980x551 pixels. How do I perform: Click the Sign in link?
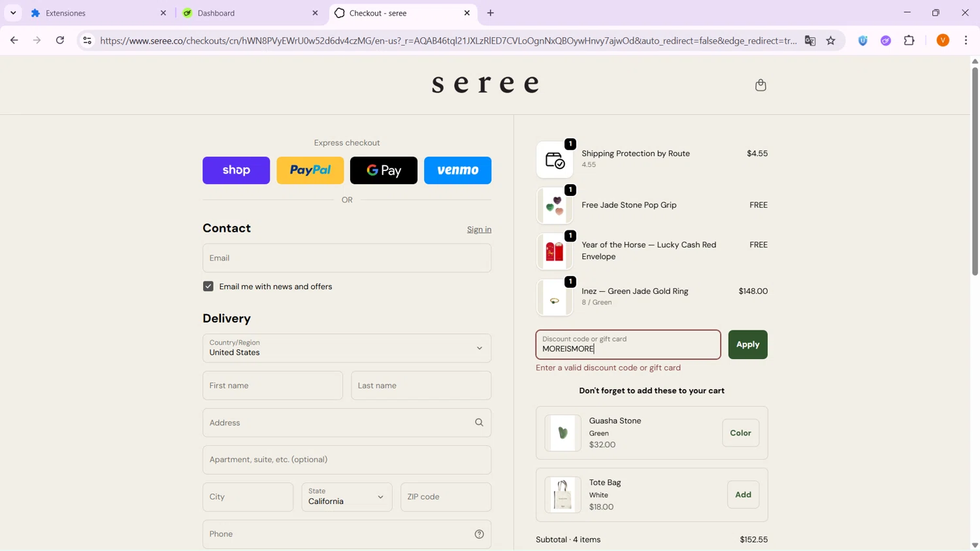(x=479, y=230)
